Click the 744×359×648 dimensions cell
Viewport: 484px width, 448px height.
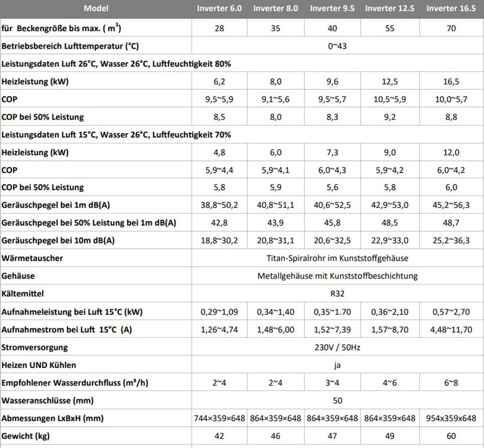click(x=219, y=418)
